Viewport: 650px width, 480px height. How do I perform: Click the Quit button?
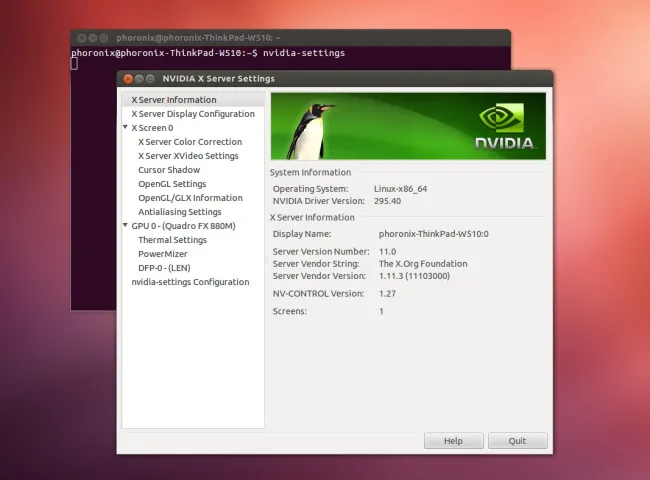pyautogui.click(x=517, y=441)
